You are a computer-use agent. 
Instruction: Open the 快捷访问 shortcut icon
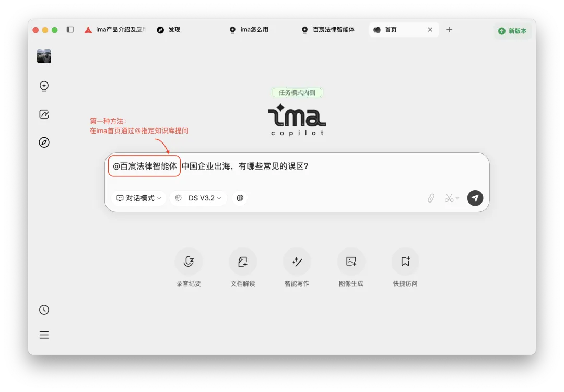click(405, 262)
